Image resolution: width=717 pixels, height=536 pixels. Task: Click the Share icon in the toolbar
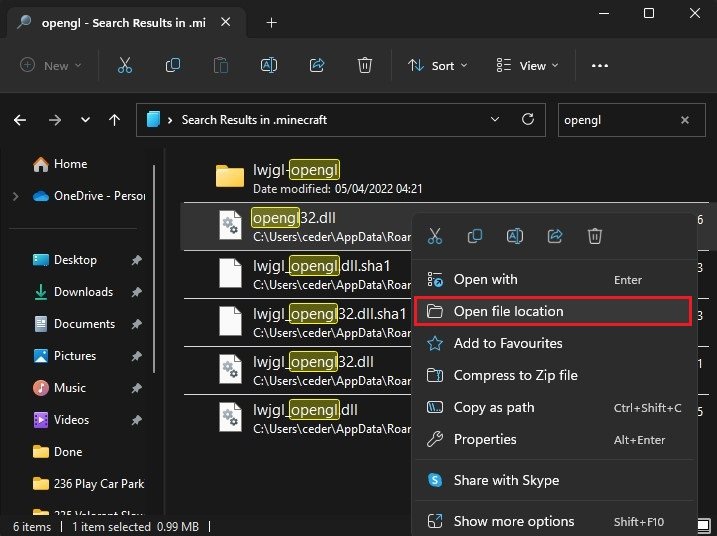point(317,65)
